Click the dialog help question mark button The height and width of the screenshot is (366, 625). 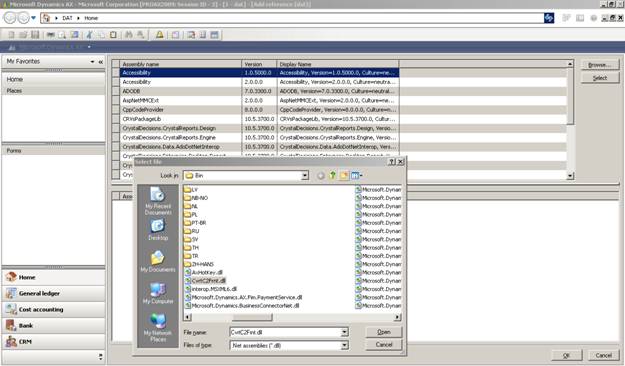point(392,161)
